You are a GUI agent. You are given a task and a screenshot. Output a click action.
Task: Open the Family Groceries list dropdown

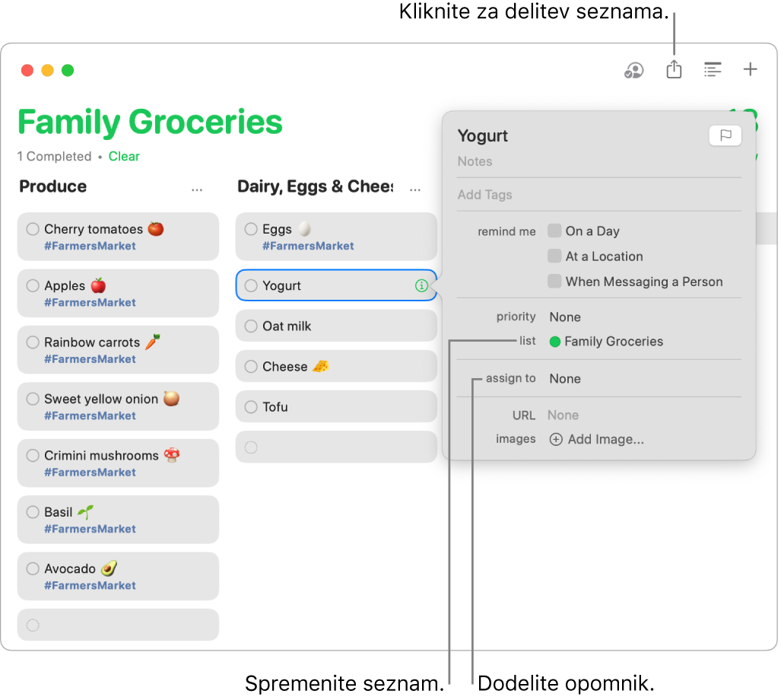click(x=613, y=342)
